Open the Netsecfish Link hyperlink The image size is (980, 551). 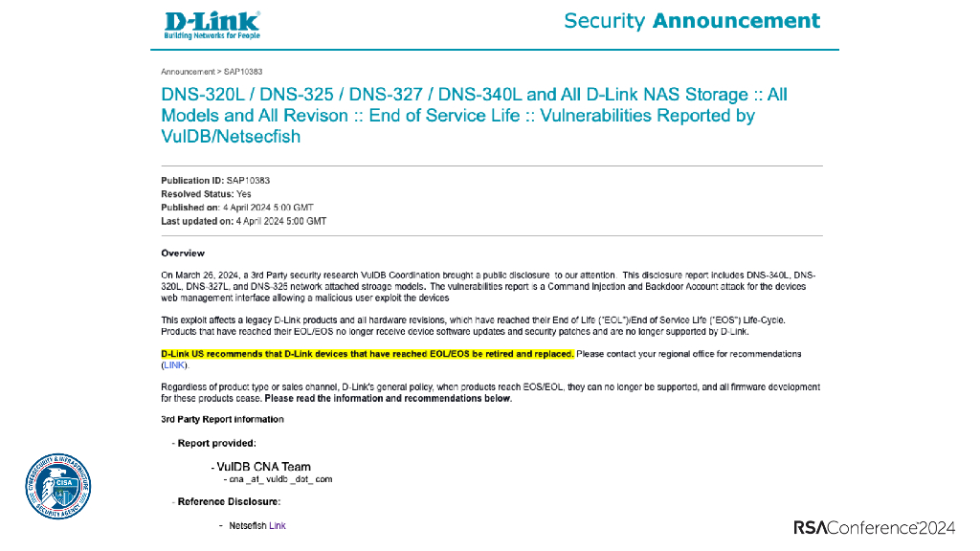point(278,525)
